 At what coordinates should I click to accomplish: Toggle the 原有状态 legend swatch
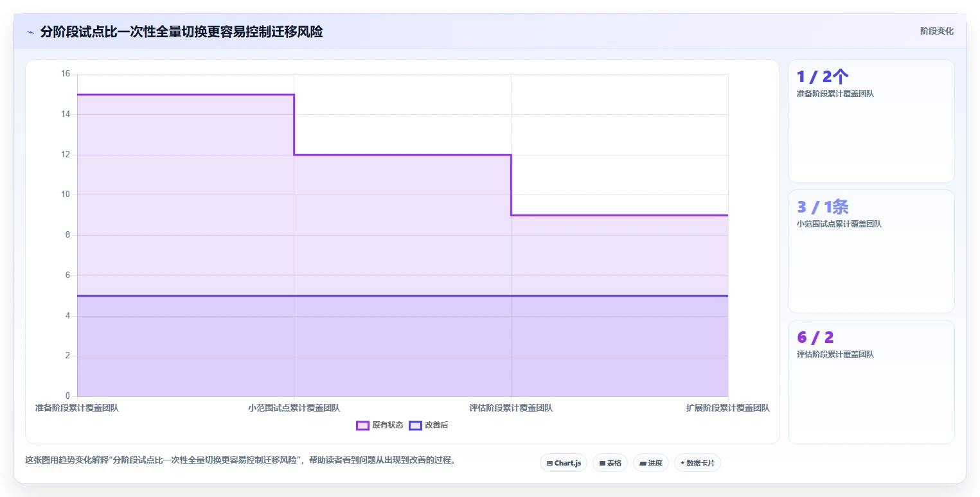click(x=362, y=425)
